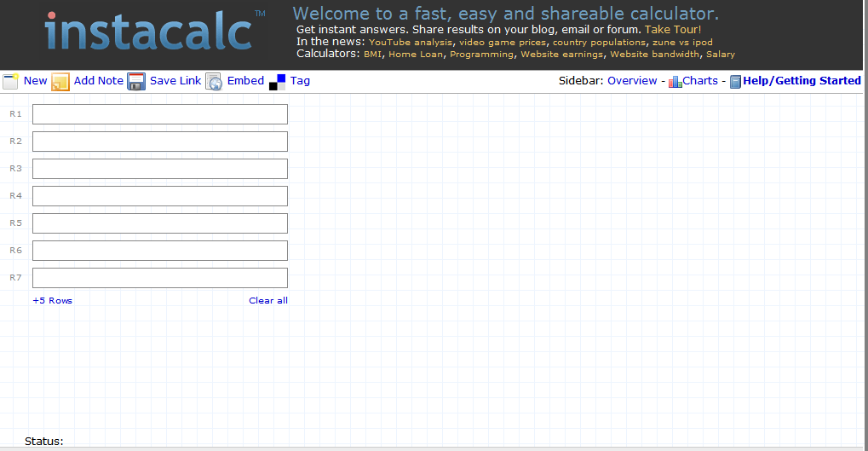The height and width of the screenshot is (451, 868).
Task: Open country populations link
Action: click(599, 42)
